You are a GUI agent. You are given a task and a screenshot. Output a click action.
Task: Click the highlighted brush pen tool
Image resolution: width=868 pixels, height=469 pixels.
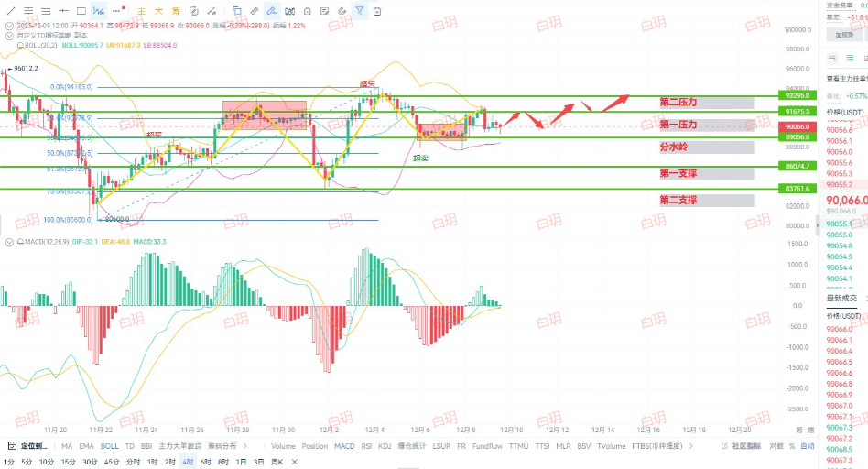[272, 11]
